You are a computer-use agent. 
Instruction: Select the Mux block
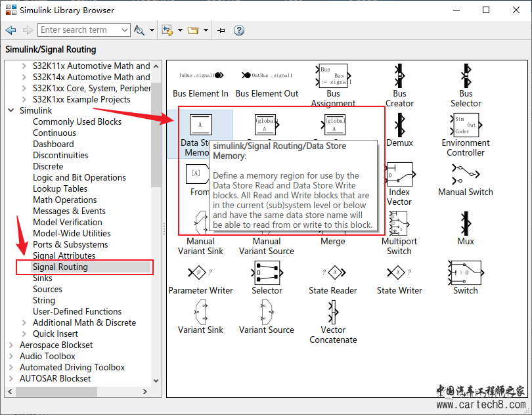(x=466, y=229)
